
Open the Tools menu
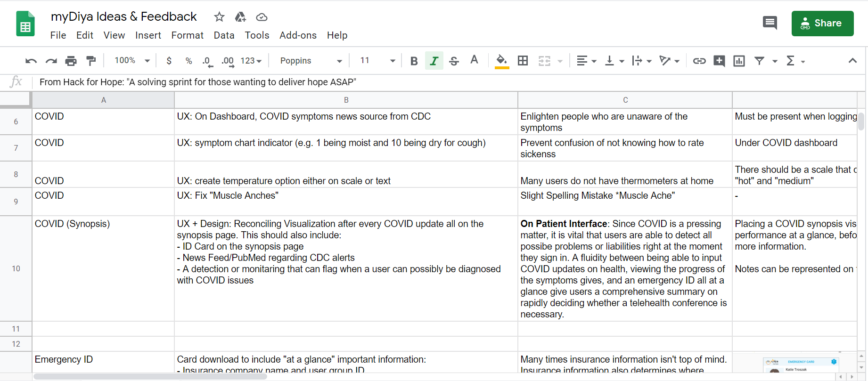tap(257, 35)
